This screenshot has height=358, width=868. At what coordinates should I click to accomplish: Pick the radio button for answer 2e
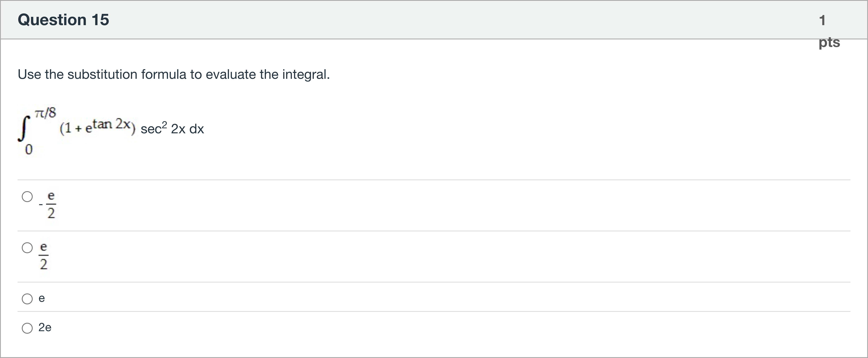[27, 328]
